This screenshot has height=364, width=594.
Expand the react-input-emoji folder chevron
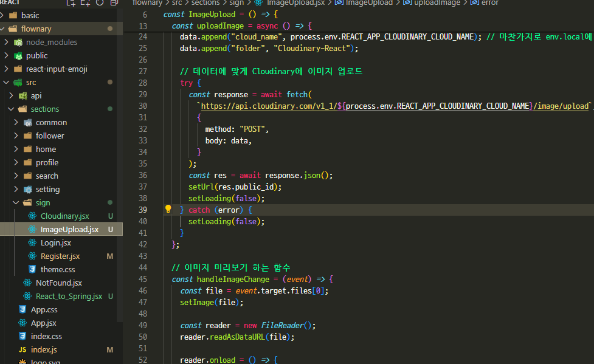point(6,69)
